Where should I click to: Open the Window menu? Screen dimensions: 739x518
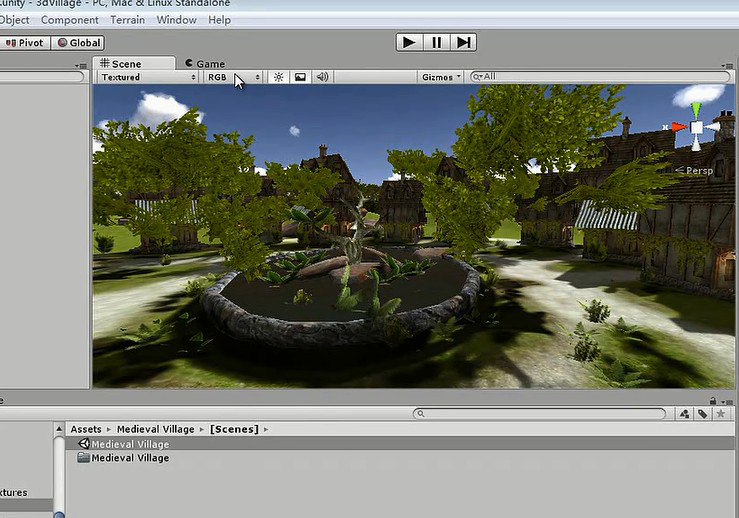(176, 20)
